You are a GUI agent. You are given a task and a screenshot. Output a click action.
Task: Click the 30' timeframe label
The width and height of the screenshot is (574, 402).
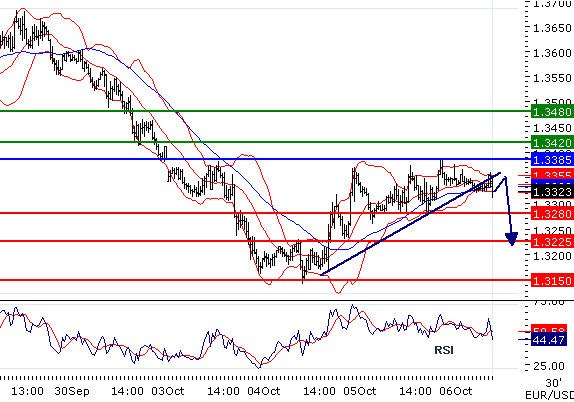[x=553, y=383]
